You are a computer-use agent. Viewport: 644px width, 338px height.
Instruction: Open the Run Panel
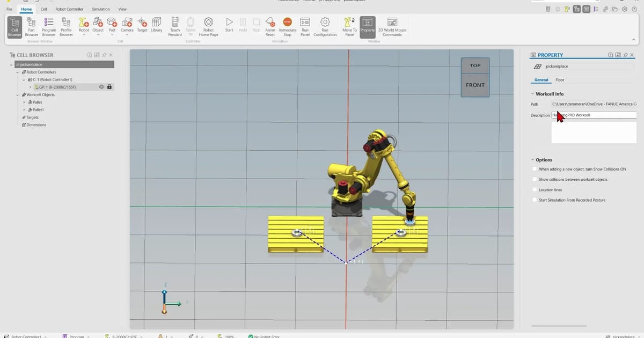tap(305, 26)
